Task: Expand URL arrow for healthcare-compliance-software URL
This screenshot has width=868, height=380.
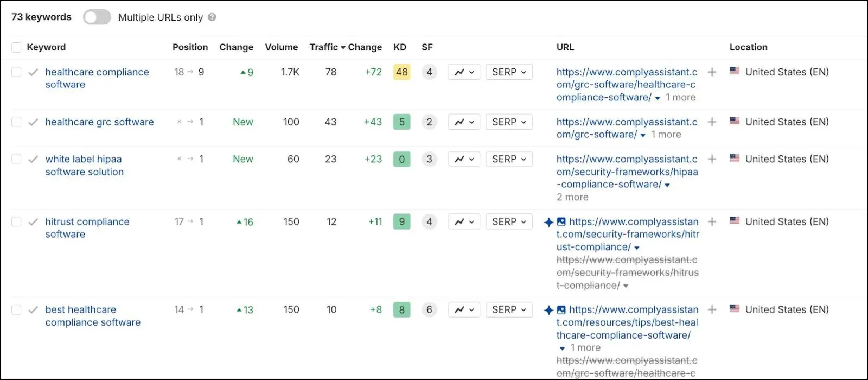Action: [658, 98]
